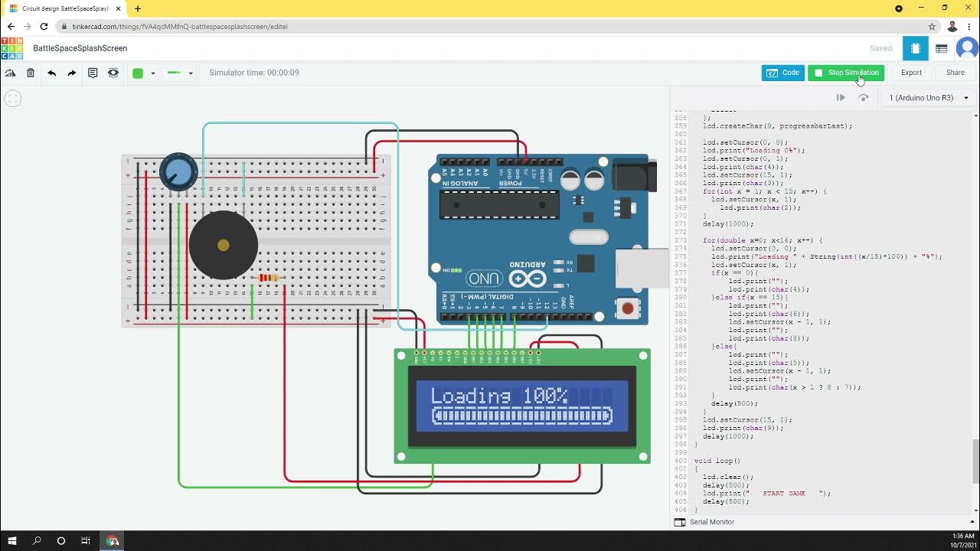The image size is (980, 551).
Task: Select the Circuit design BattleSpaceSplash tab
Action: click(x=65, y=8)
